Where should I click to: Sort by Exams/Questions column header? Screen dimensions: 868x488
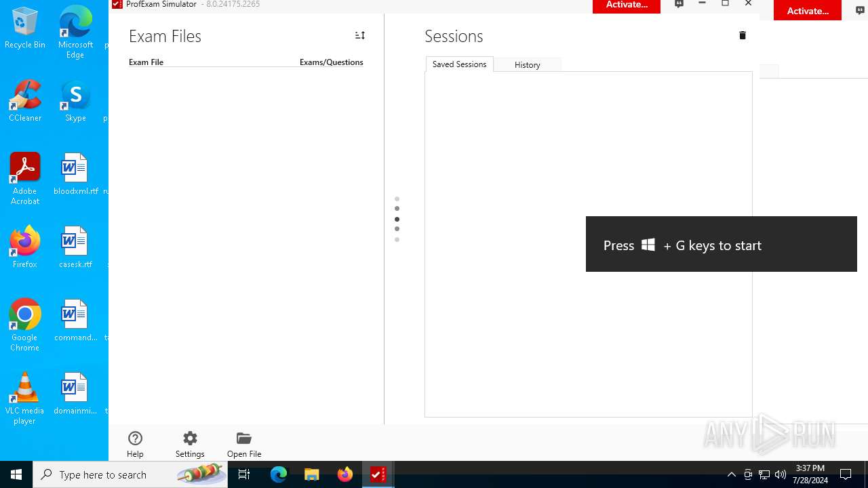click(331, 62)
